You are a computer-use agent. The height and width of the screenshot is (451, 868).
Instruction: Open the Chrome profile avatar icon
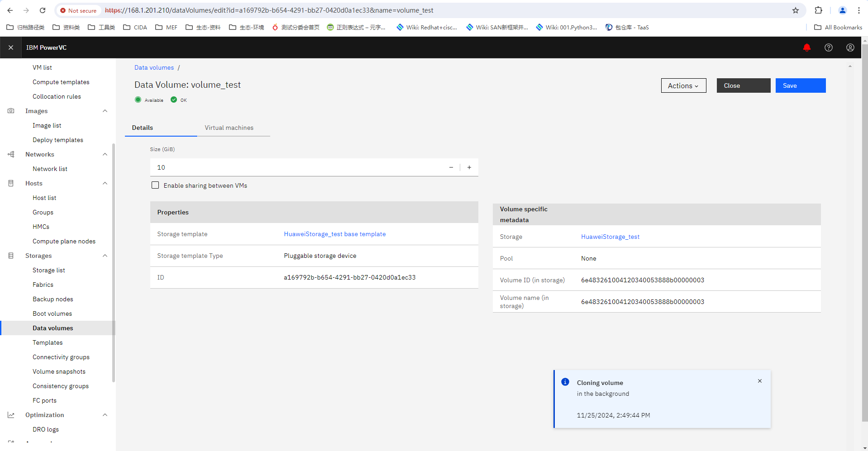click(x=842, y=10)
